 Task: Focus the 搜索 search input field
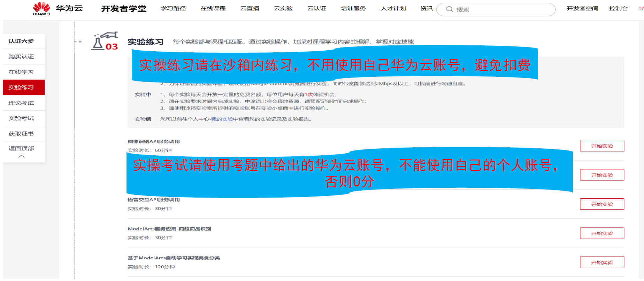point(496,9)
